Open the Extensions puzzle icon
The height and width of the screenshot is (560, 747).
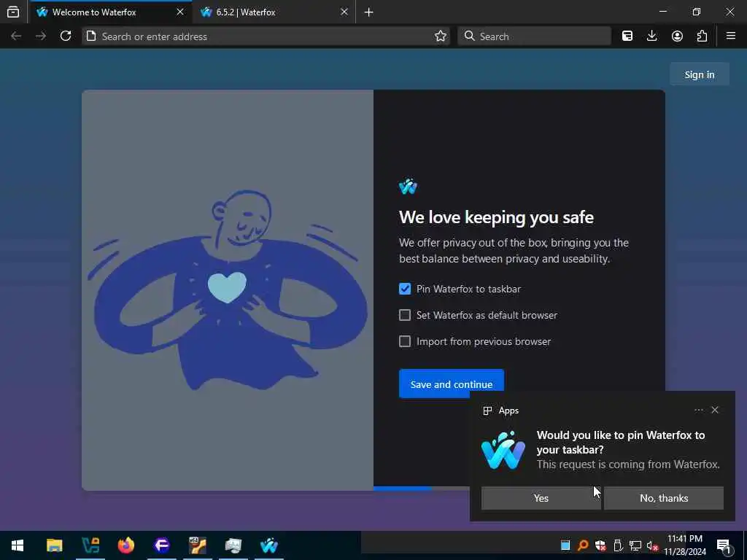702,36
